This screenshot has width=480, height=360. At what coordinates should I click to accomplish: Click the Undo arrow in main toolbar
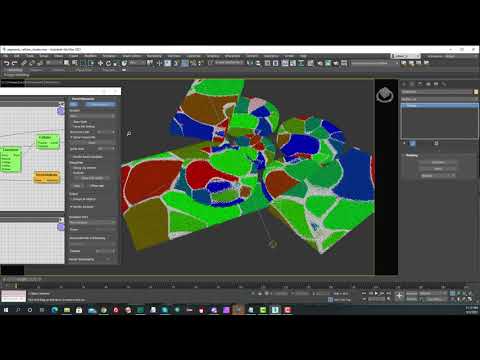coord(7,63)
